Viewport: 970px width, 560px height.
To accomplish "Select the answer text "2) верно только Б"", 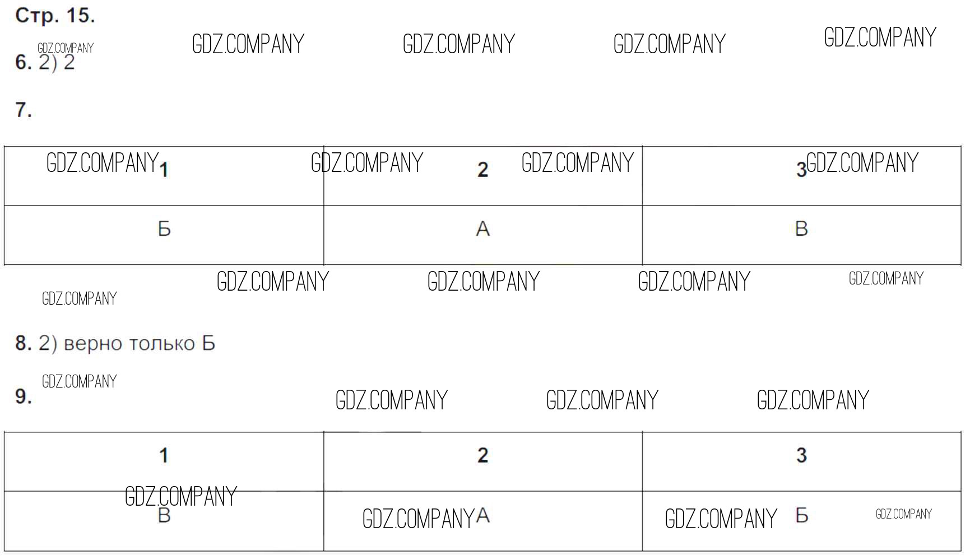I will point(127,343).
